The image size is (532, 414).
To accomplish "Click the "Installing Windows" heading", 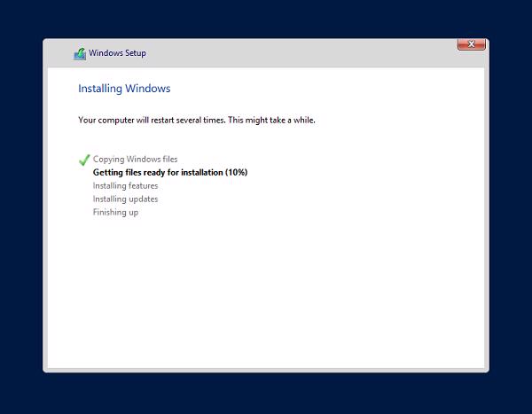I will pyautogui.click(x=124, y=89).
